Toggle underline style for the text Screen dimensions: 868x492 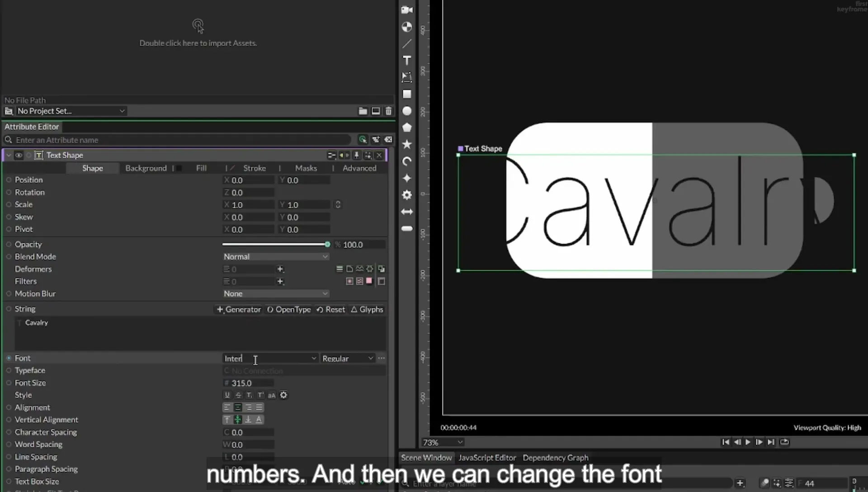coord(227,395)
